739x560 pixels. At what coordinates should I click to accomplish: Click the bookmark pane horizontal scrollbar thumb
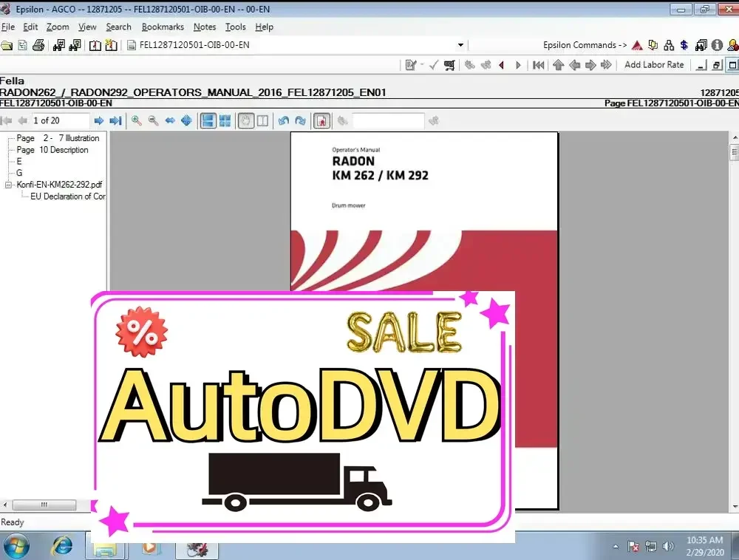pyautogui.click(x=44, y=505)
